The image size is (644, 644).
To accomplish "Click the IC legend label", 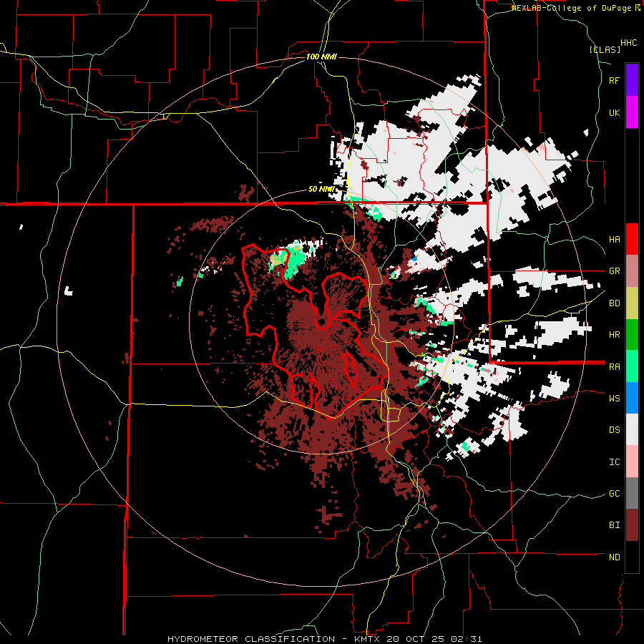I will tap(614, 462).
